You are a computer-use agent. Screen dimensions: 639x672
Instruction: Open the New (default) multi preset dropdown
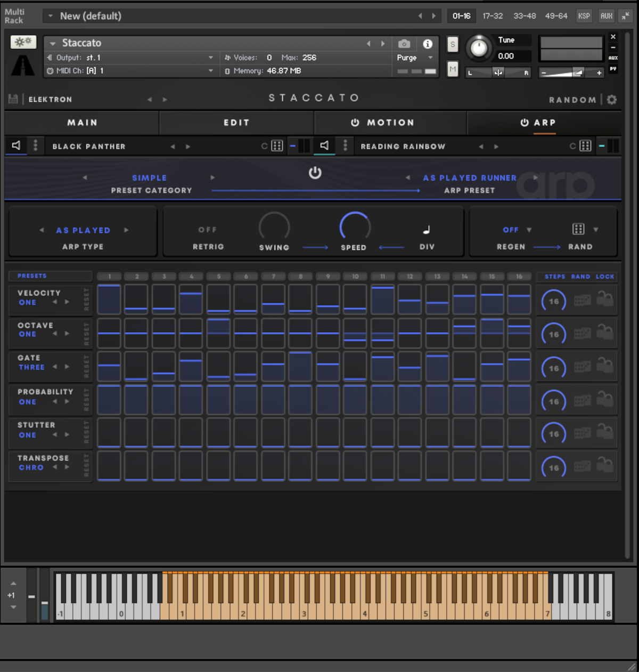click(51, 16)
